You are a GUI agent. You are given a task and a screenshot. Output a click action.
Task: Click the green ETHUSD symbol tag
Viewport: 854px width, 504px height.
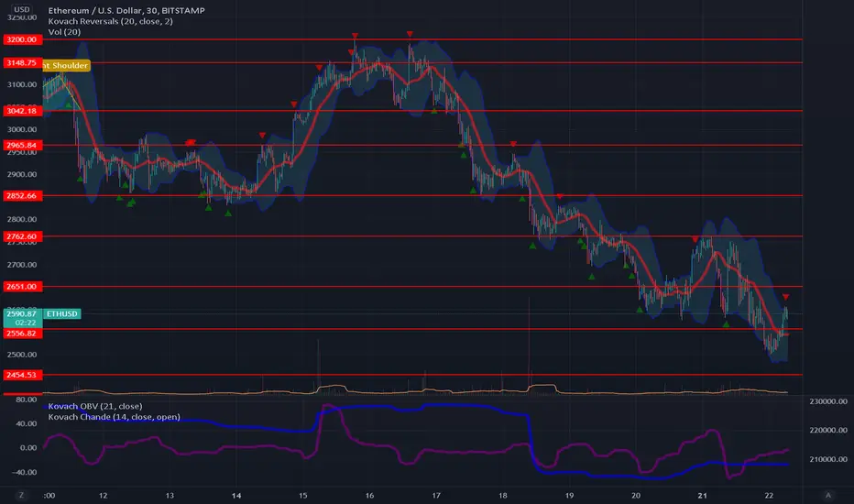click(x=62, y=313)
